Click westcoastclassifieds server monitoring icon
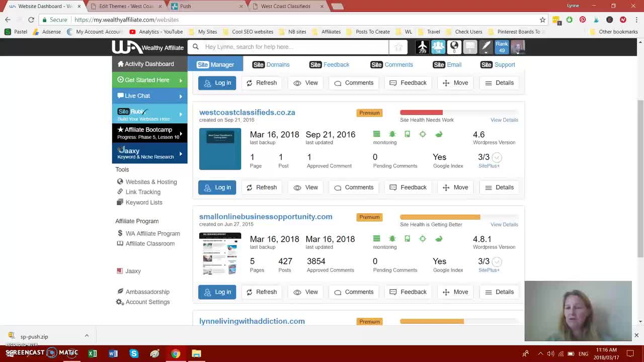Image resolution: width=644 pixels, height=362 pixels. click(376, 134)
